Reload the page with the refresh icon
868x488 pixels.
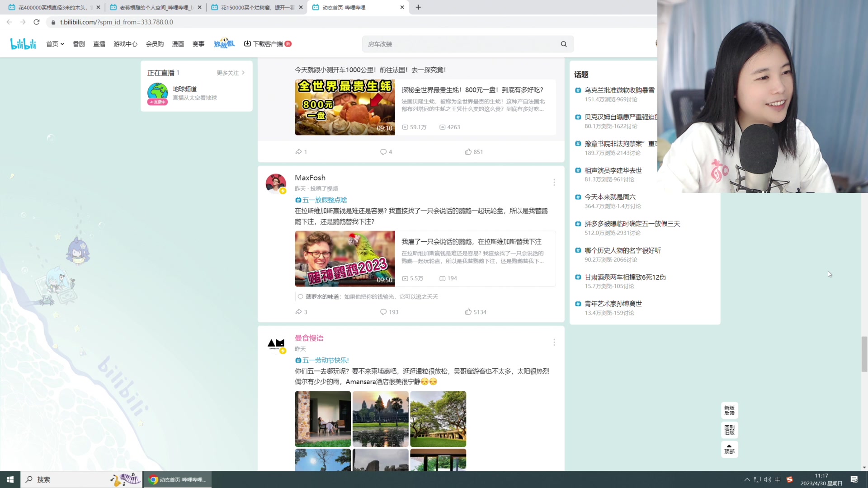pos(37,22)
